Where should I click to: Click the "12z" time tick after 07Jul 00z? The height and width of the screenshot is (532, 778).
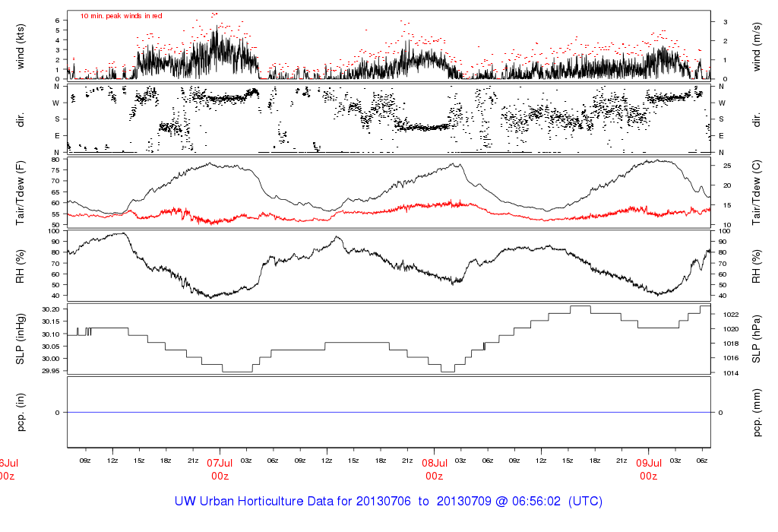pyautogui.click(x=327, y=461)
